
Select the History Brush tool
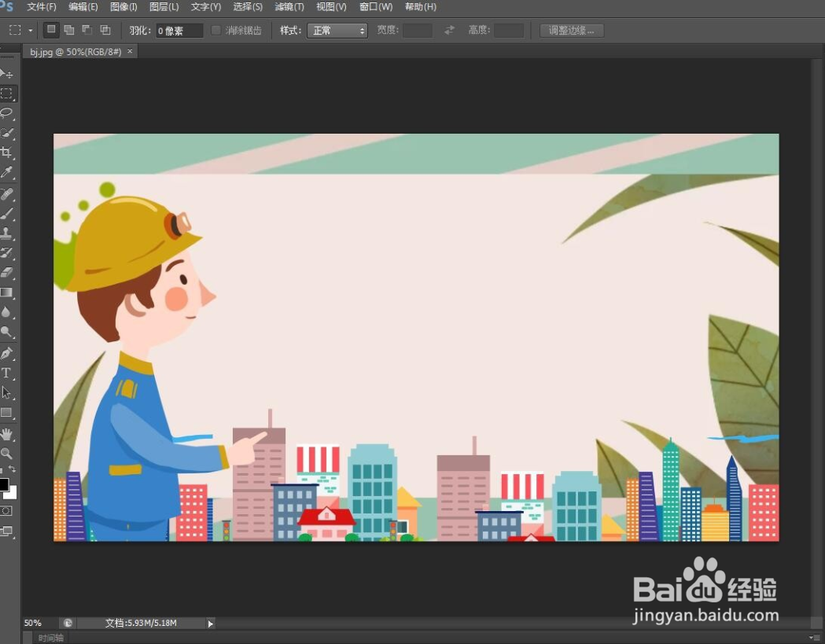pyautogui.click(x=7, y=253)
